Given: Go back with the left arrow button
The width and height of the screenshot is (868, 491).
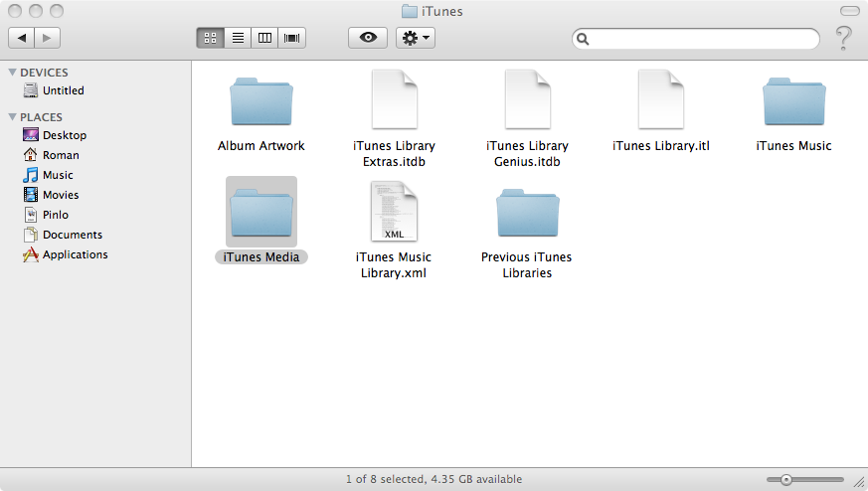Looking at the screenshot, I should pyautogui.click(x=22, y=38).
